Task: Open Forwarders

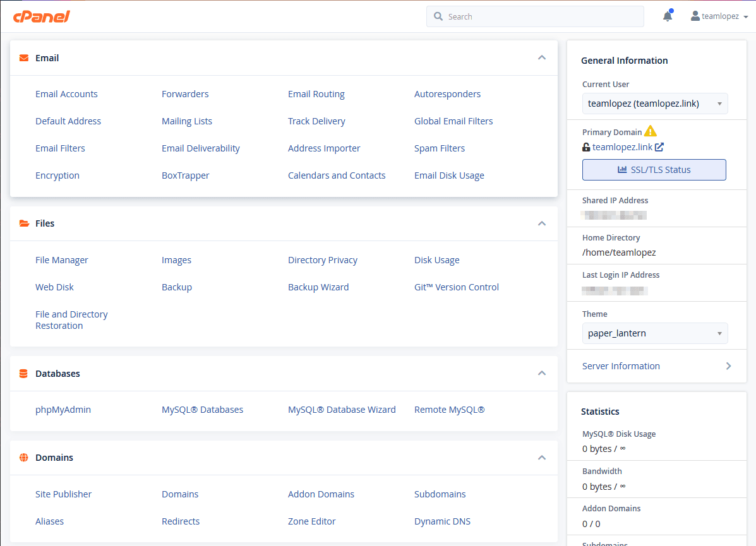Action: coord(185,94)
